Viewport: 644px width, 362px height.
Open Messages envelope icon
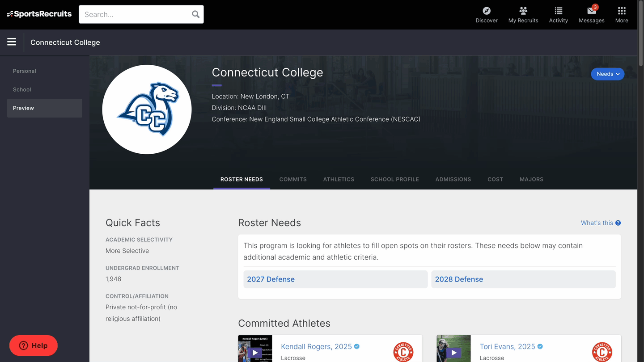591,11
